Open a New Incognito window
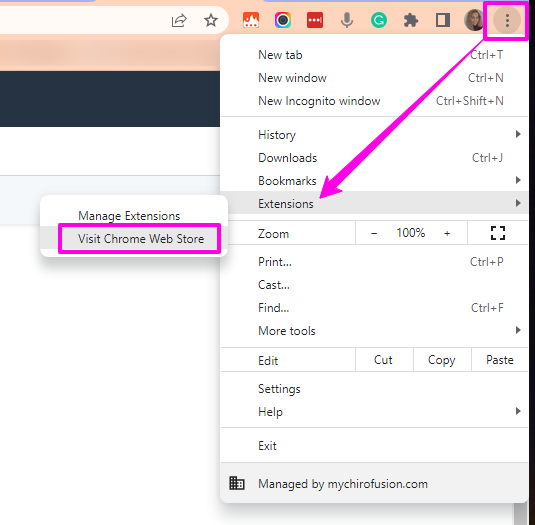535x525 pixels. [374, 101]
